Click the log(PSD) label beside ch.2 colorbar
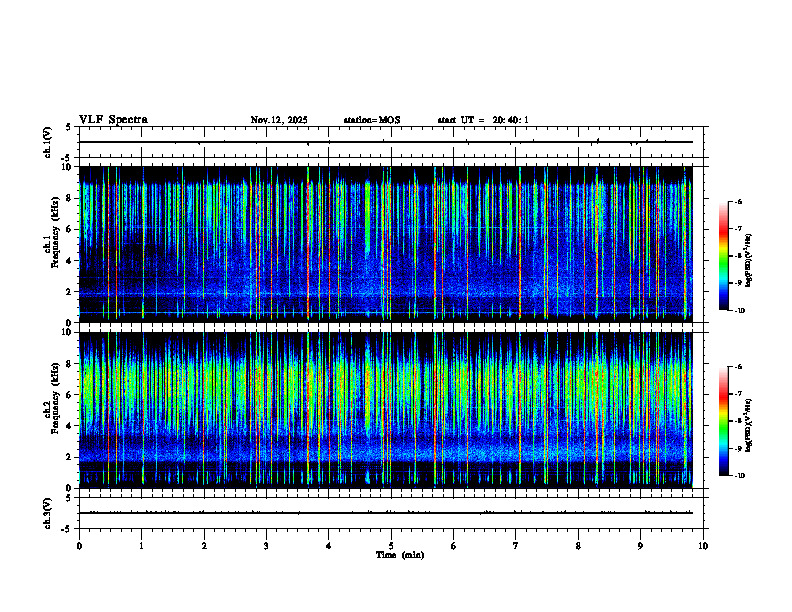 [749, 425]
